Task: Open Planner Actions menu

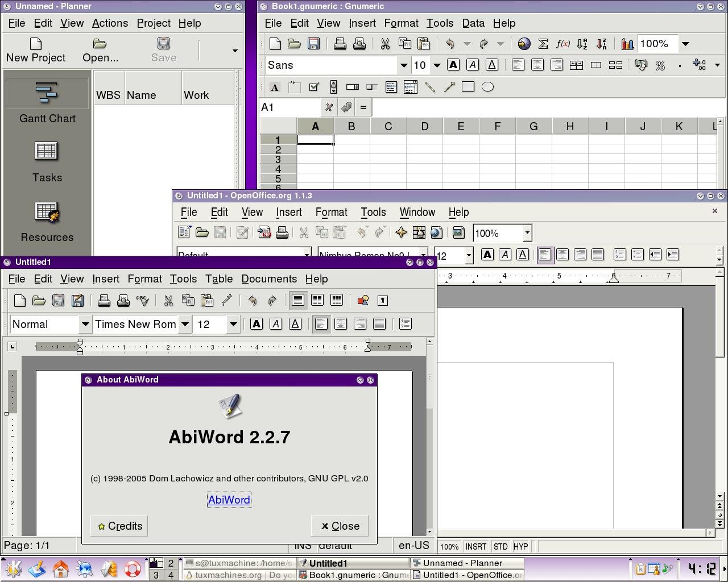Action: [110, 23]
